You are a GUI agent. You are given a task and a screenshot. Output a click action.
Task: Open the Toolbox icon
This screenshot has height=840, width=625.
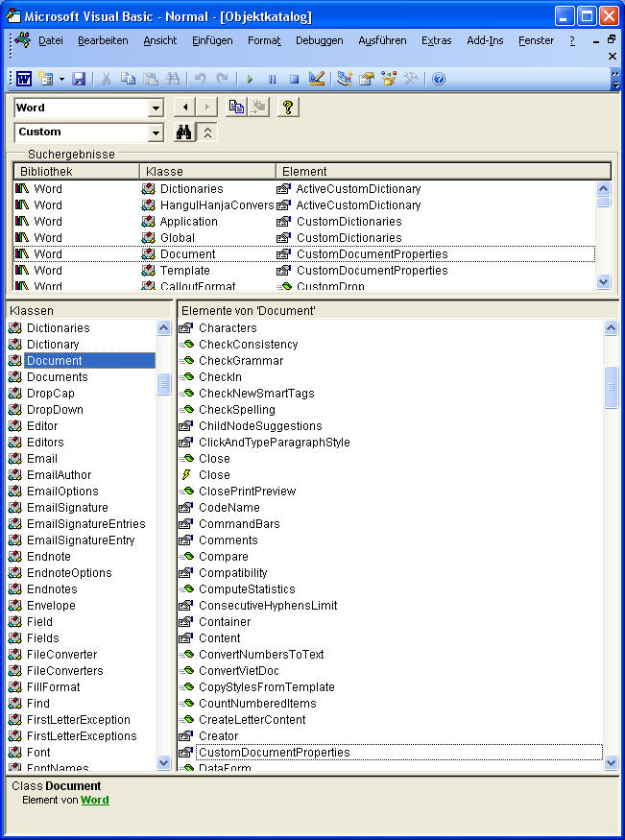click(411, 80)
